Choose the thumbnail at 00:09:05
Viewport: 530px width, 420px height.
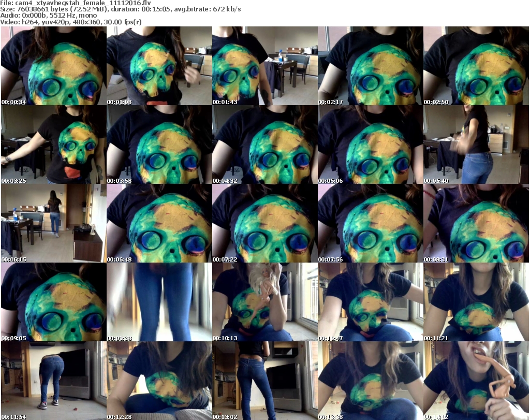(54, 302)
